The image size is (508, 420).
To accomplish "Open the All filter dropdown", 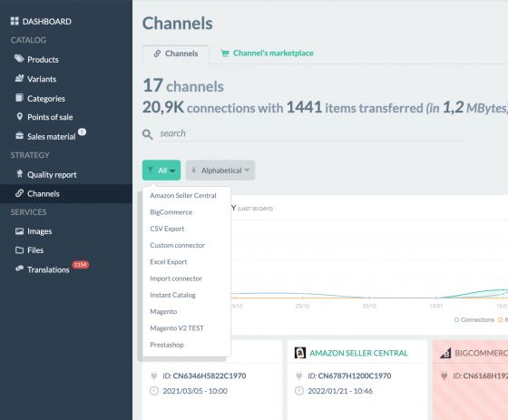I will (x=161, y=171).
